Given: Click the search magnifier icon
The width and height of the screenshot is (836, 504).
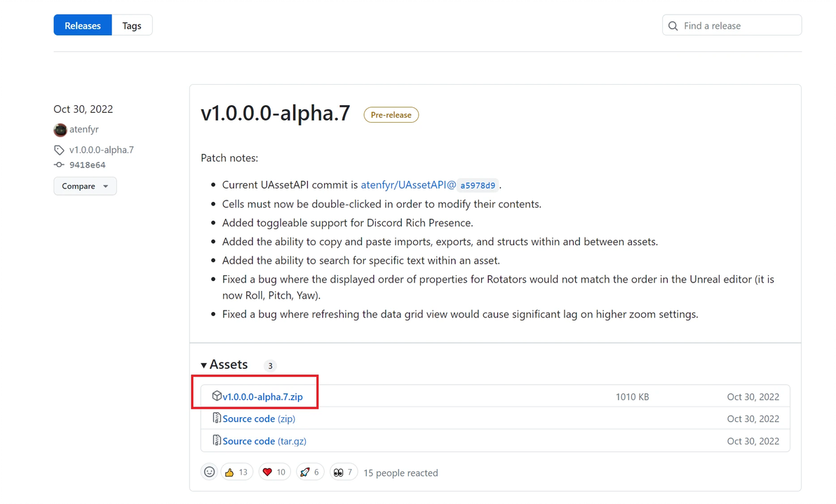Looking at the screenshot, I should click(x=673, y=26).
